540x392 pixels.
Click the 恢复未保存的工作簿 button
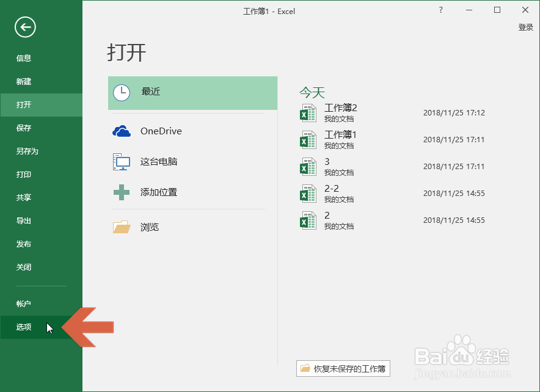[x=343, y=369]
